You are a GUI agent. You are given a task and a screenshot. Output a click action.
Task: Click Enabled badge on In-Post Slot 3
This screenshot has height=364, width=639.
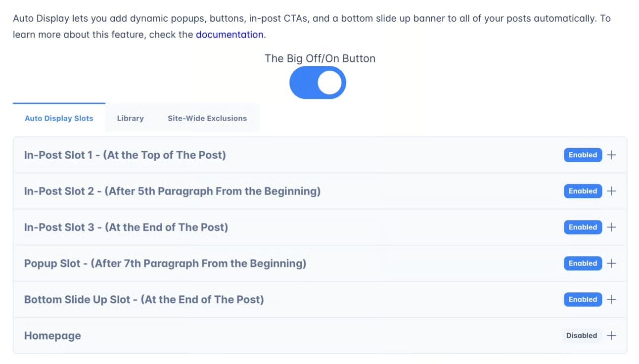coord(583,227)
